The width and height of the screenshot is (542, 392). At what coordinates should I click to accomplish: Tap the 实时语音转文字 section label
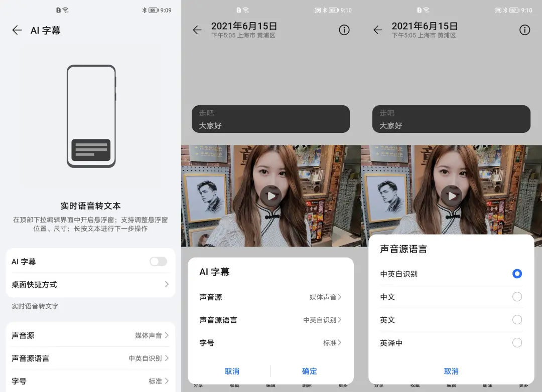pyautogui.click(x=35, y=306)
